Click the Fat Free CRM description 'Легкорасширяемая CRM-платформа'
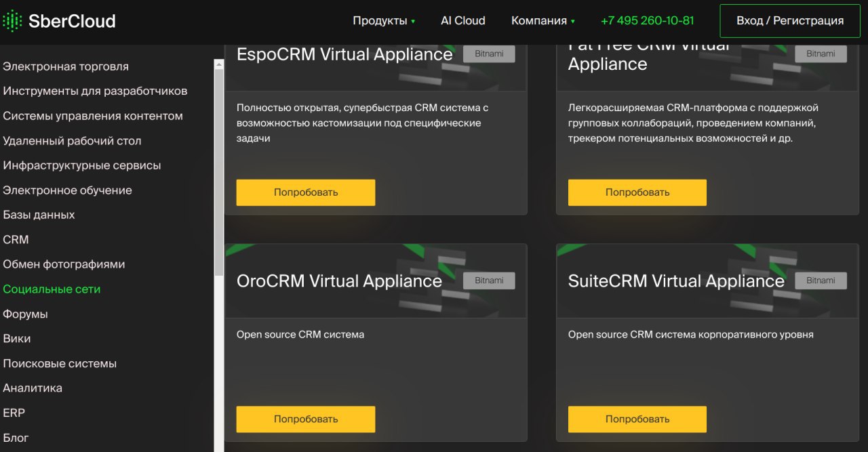Screen dimensions: 868x452 (693, 123)
